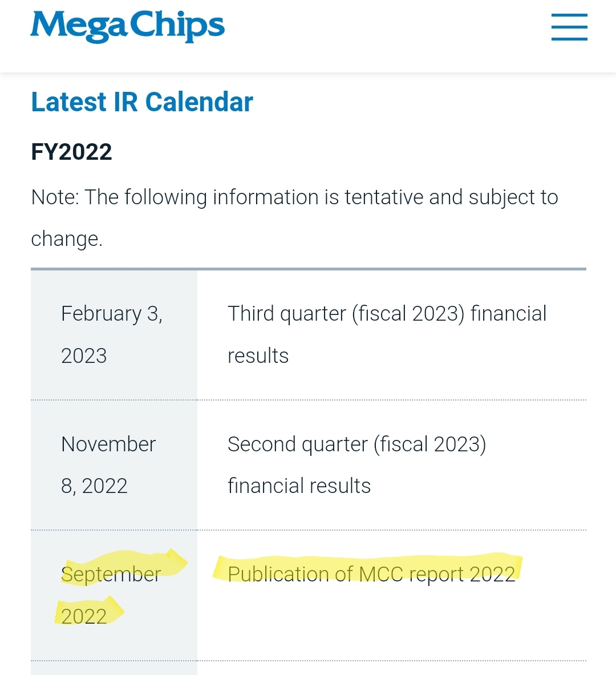Screen dimensions: 616x675
Task: Go to MegaChips home via logo
Action: point(127,26)
